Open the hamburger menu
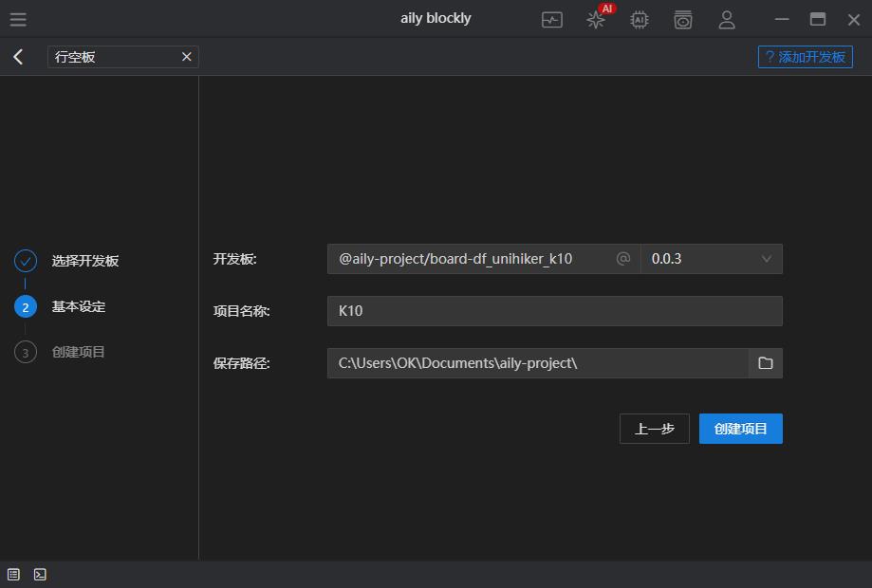872x588 pixels. point(18,20)
